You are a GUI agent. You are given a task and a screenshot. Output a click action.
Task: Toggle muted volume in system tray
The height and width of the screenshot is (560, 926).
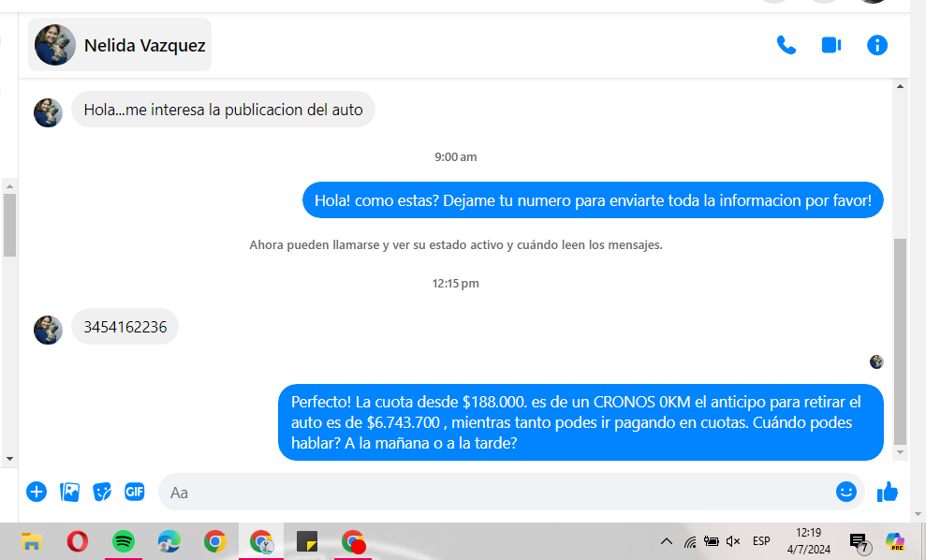(x=733, y=541)
